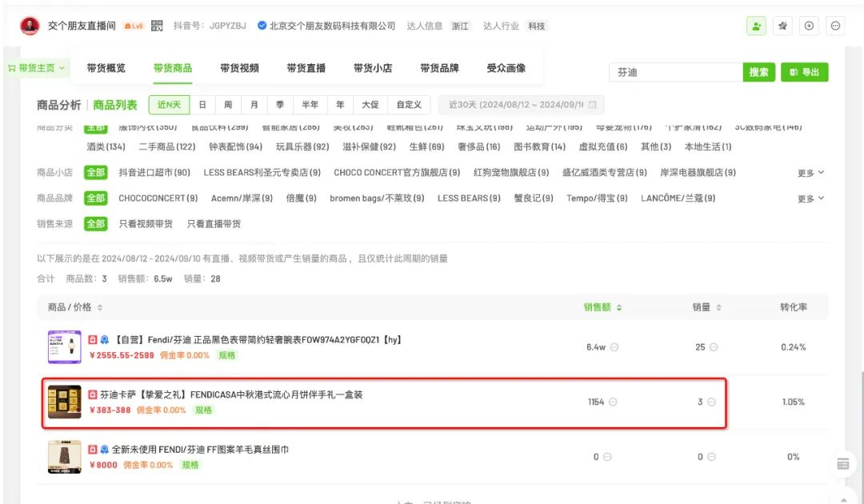Select the 半年 time period option
Image resolution: width=864 pixels, height=504 pixels.
pyautogui.click(x=310, y=105)
